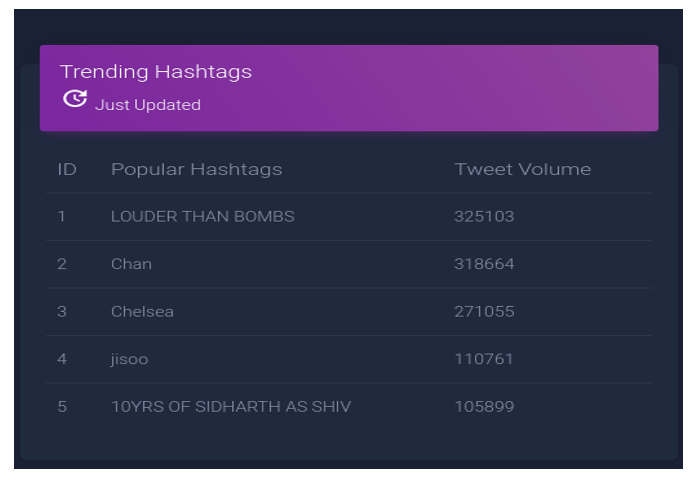Click row ID number 3
696x481 pixels.
[61, 311]
